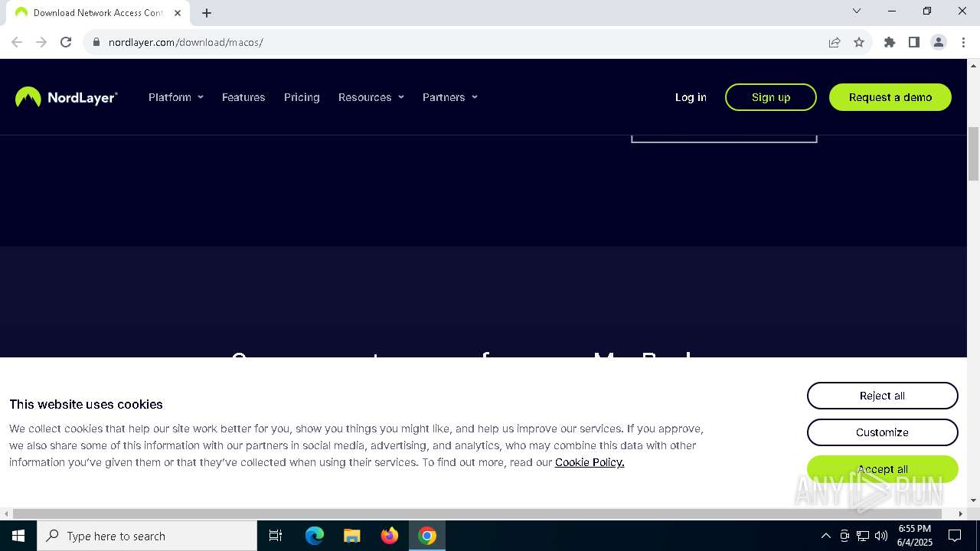980x551 pixels.
Task: Toggle the Chrome side panel icon
Action: coord(914,42)
